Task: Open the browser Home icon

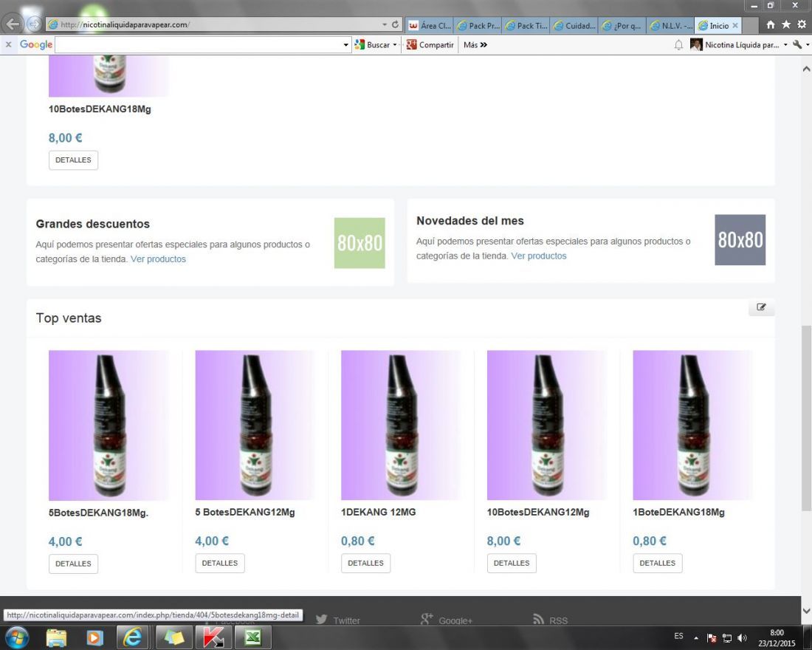Action: (771, 24)
